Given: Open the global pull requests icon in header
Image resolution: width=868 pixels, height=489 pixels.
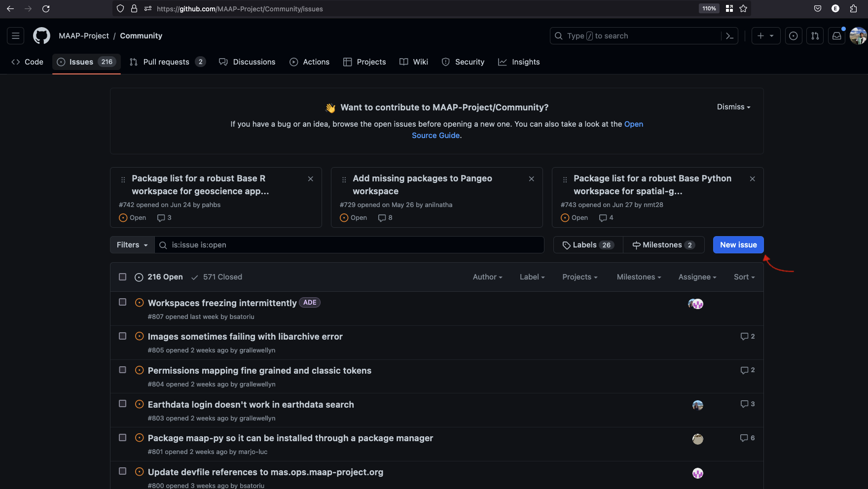Looking at the screenshot, I should point(815,36).
